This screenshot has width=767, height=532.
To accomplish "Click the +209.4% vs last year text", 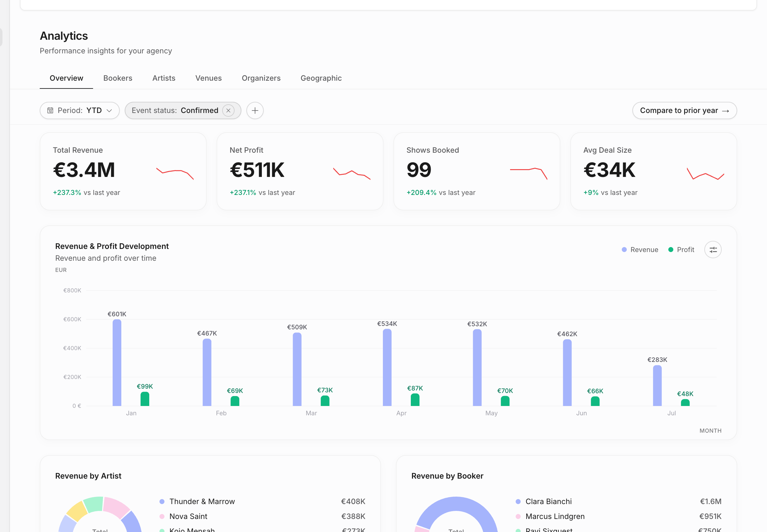I will 441,192.
